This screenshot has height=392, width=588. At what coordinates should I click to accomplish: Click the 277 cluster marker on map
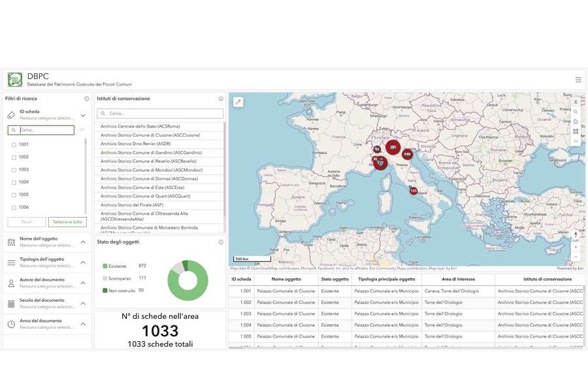(x=380, y=163)
